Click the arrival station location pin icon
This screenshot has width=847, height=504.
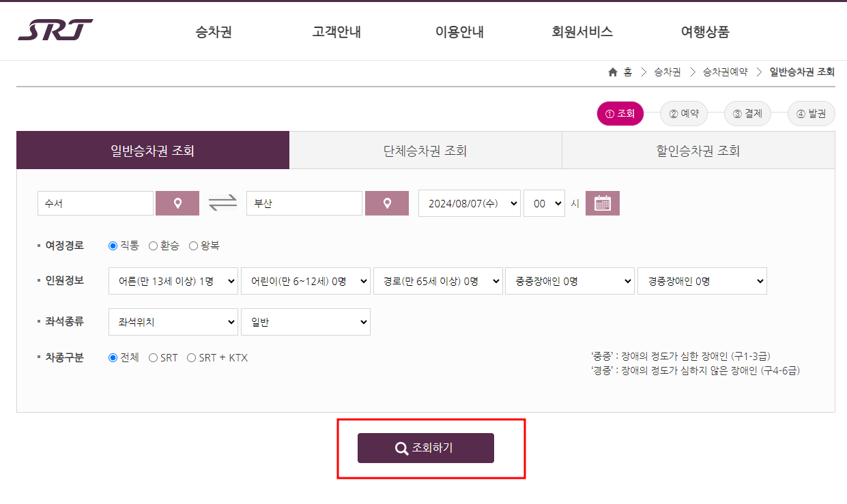point(386,203)
